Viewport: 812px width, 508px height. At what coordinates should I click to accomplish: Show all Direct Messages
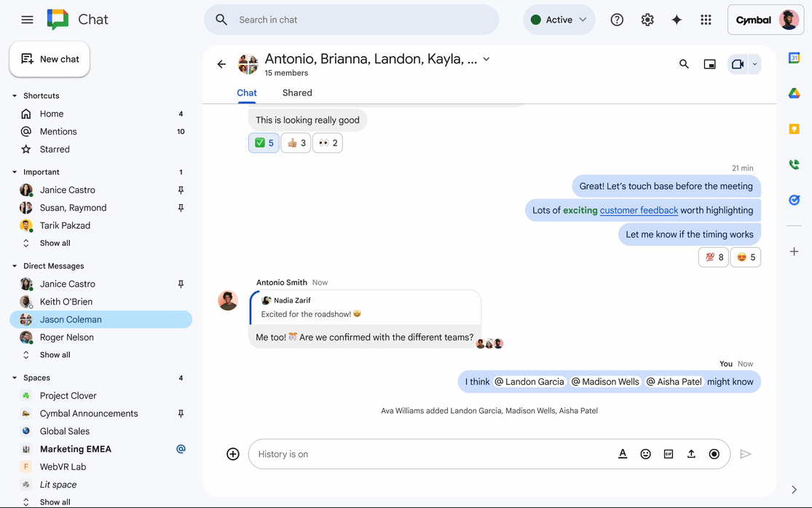pyautogui.click(x=55, y=355)
